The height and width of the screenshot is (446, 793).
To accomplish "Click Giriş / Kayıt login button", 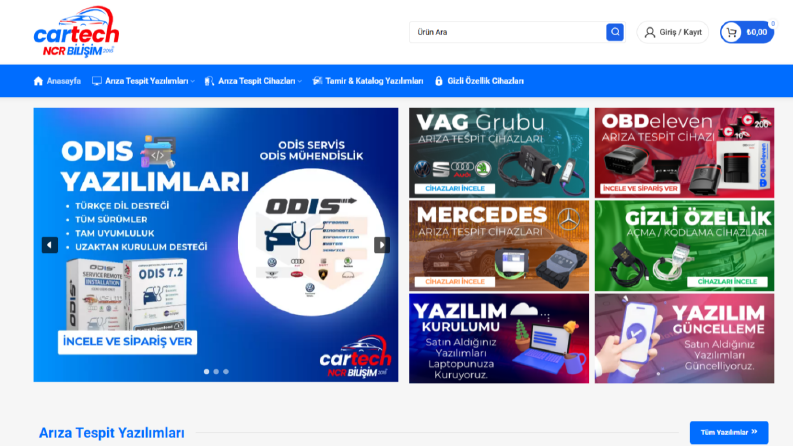I will [673, 32].
